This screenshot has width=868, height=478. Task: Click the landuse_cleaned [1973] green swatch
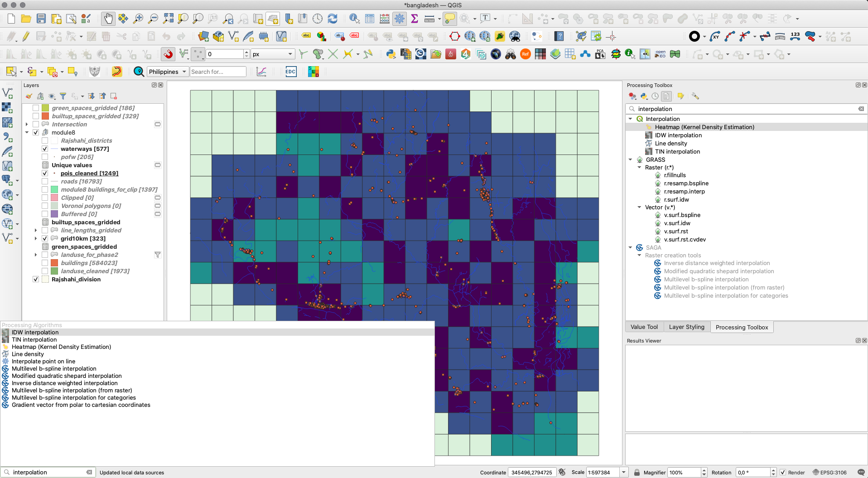54,271
